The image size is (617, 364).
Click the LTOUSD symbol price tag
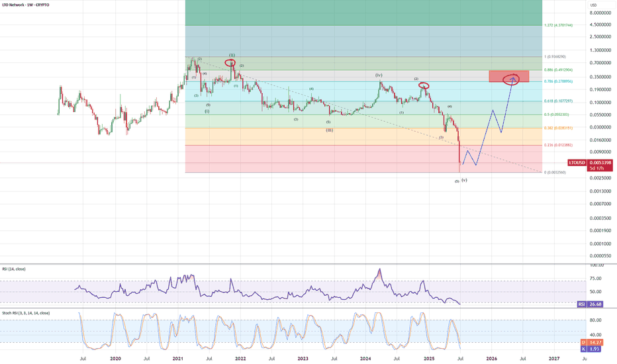click(577, 163)
